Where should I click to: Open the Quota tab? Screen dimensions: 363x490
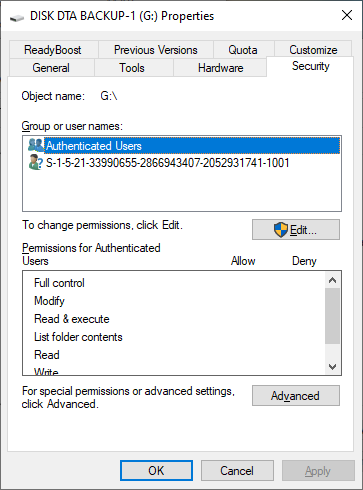(243, 50)
